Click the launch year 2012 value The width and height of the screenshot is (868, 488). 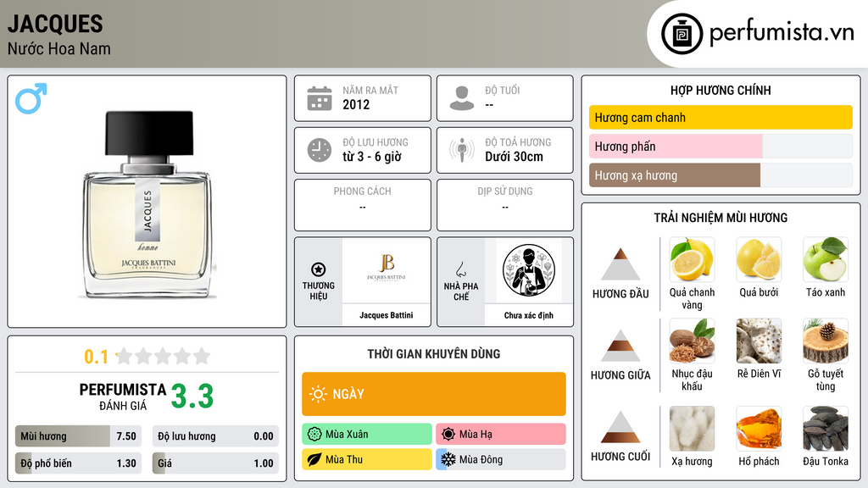[x=356, y=104]
